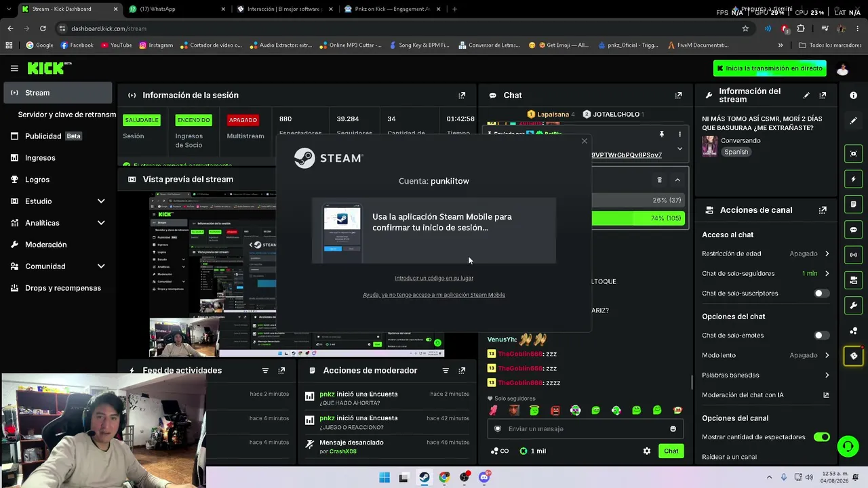Open Chrome from the Windows taskbar
Screen dimensions: 868x488
pos(443,477)
